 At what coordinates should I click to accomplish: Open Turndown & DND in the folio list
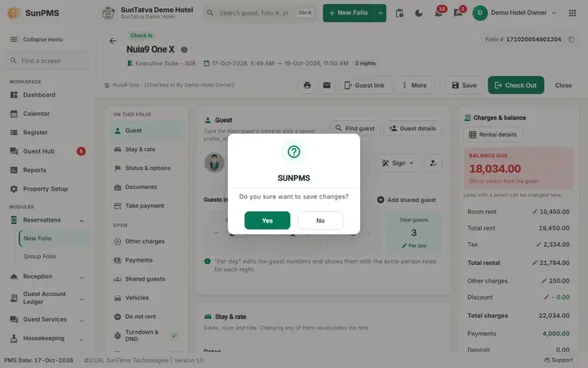coord(145,335)
